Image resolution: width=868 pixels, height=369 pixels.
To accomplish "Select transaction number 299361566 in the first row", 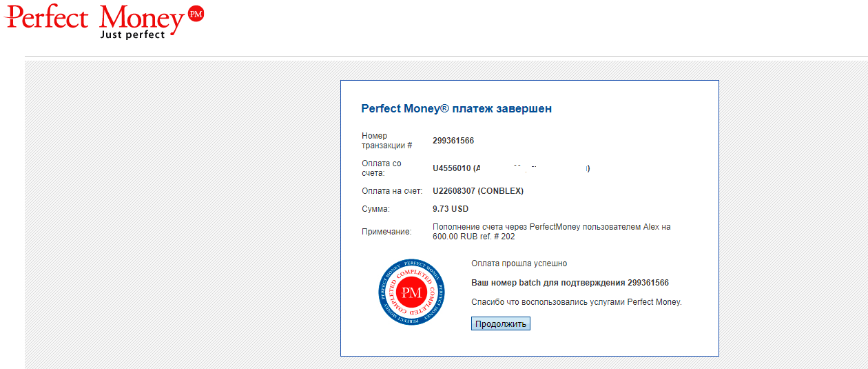I will 453,141.
